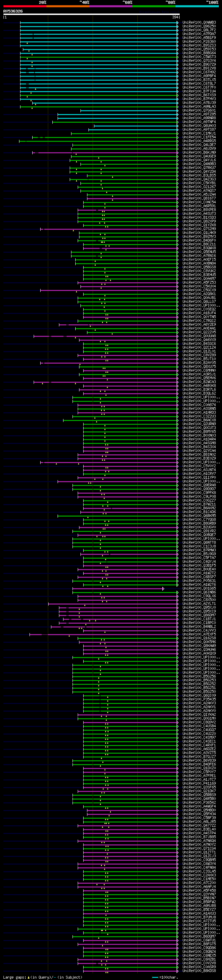The width and height of the screenshot is (222, 980).
Task: Click the UniRef100_Q4UGE9 hit label
Action: (x=199, y=156)
